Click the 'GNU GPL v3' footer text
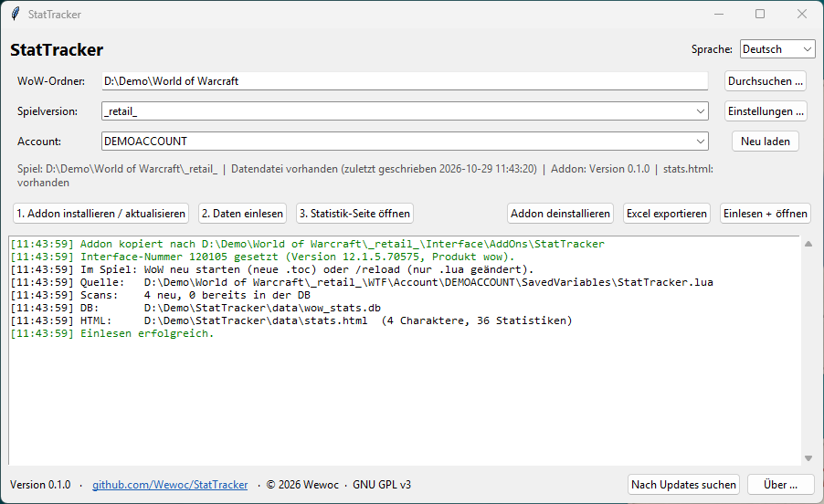The height and width of the screenshot is (504, 824). [382, 485]
